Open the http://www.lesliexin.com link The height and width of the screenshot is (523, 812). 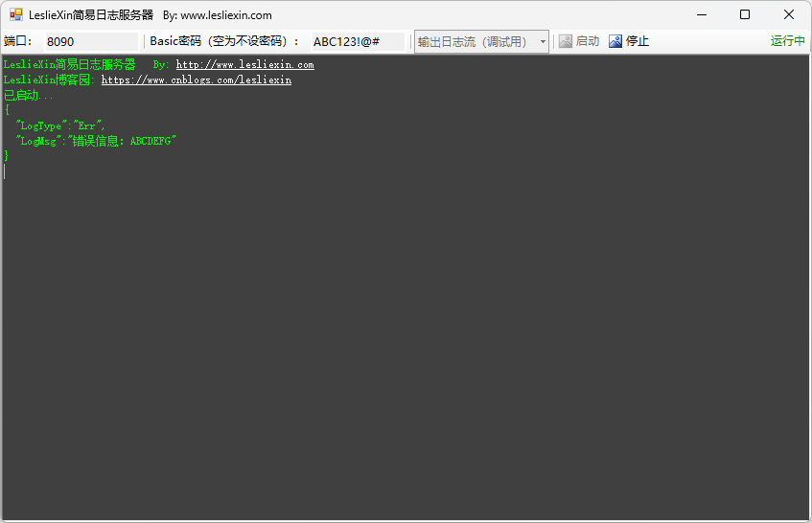[245, 65]
